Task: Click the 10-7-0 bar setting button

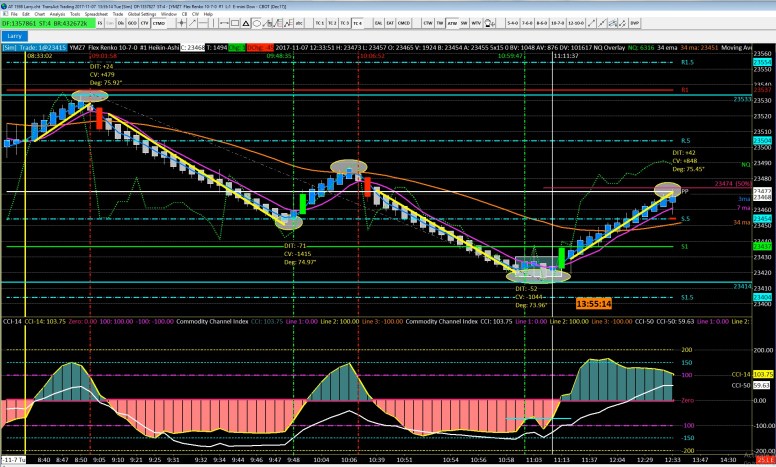Action: pyautogui.click(x=556, y=23)
